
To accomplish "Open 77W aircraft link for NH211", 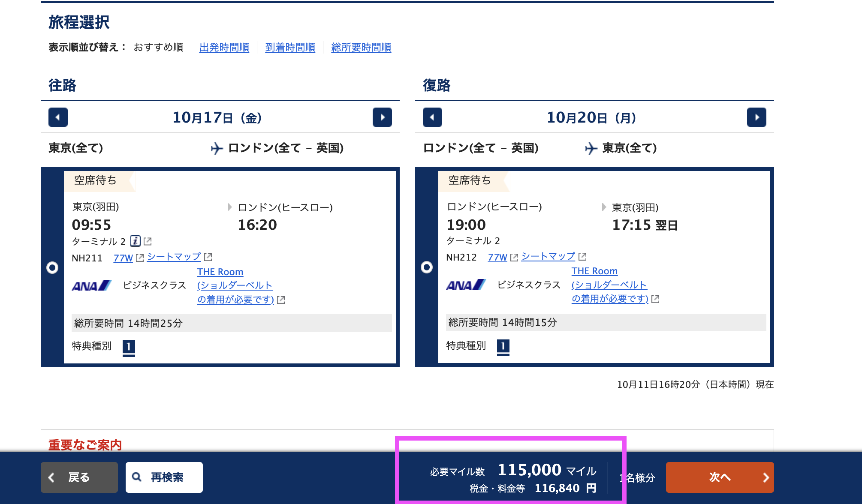I will pyautogui.click(x=123, y=258).
